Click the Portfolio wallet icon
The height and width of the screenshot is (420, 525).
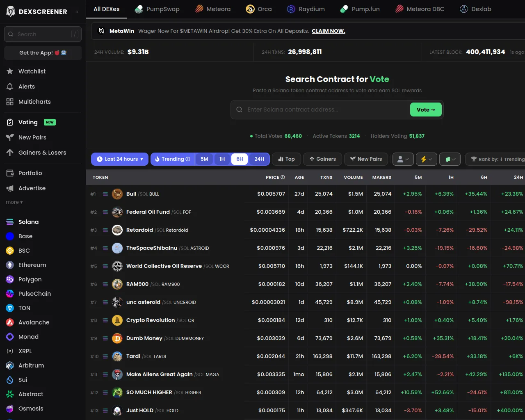tap(10, 173)
